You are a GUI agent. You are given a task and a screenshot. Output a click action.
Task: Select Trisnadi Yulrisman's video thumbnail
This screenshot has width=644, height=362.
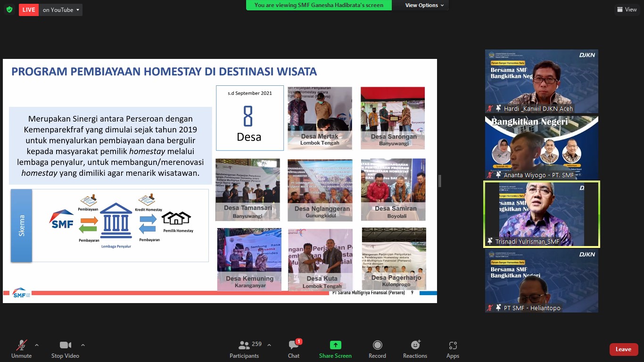click(542, 214)
